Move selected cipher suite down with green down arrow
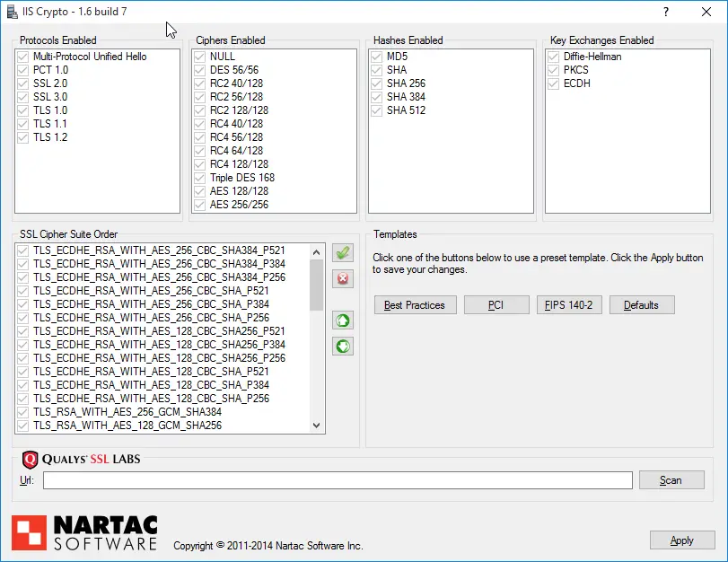 pyautogui.click(x=342, y=347)
